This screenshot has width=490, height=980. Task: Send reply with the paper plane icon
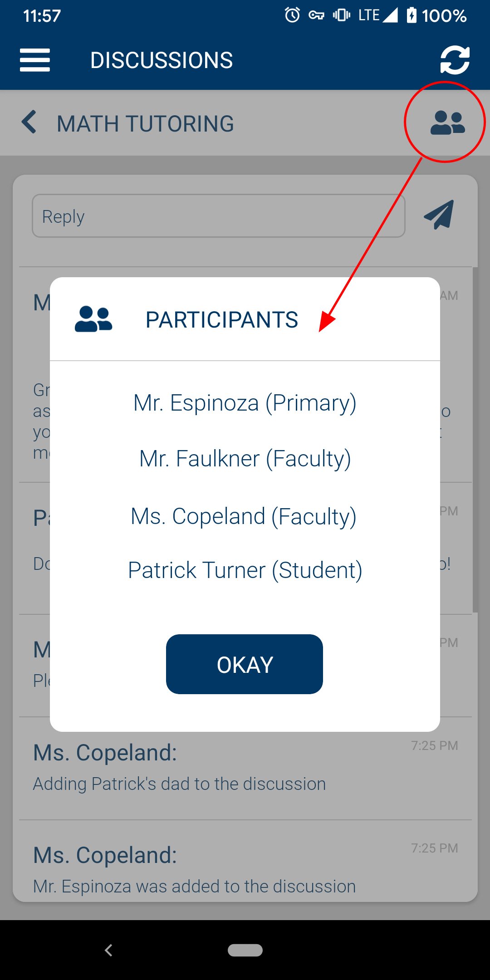[439, 215]
